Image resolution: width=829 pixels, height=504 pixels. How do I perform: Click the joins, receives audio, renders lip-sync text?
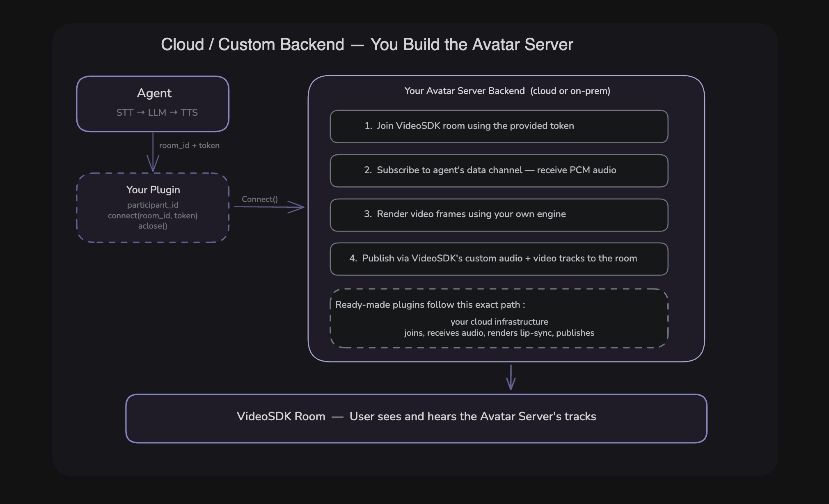click(x=499, y=333)
